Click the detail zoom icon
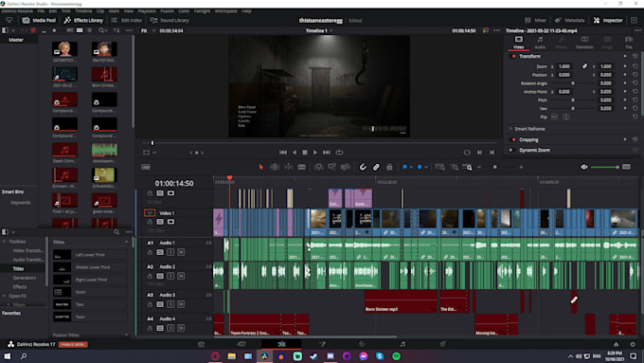This screenshot has height=363, width=644. pyautogui.click(x=454, y=167)
